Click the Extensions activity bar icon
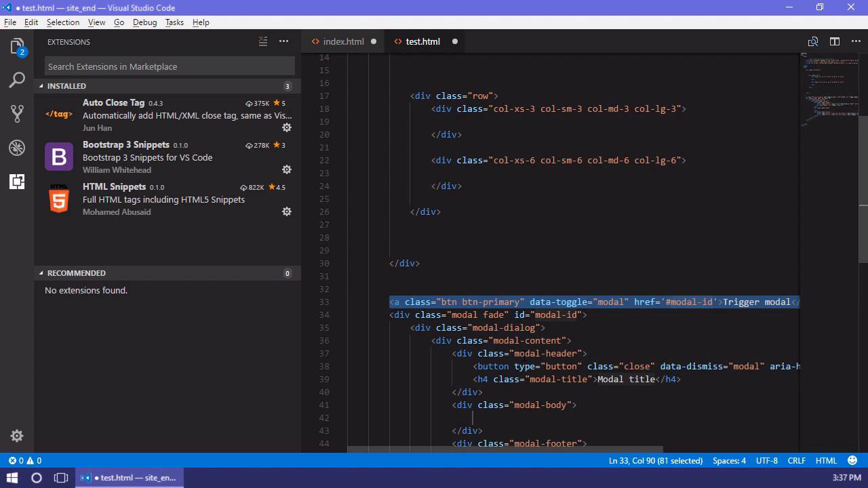 click(17, 181)
